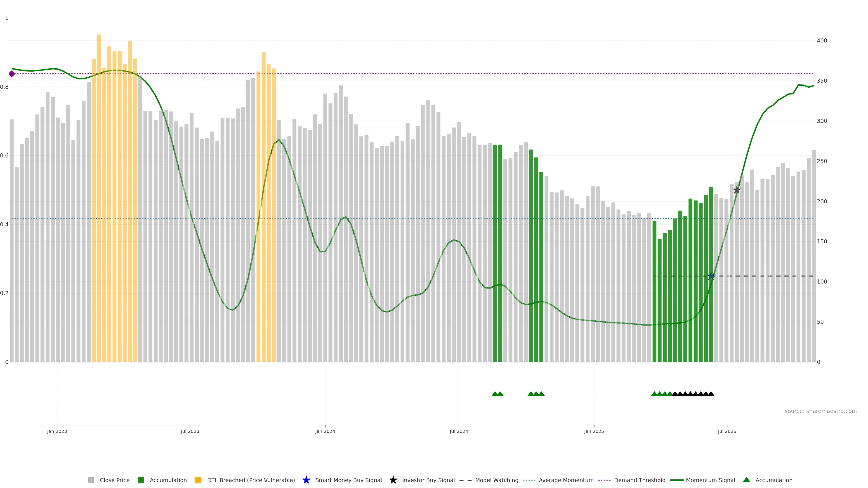Click the dark star marker on chart bars
The height and width of the screenshot is (488, 868).
click(737, 190)
